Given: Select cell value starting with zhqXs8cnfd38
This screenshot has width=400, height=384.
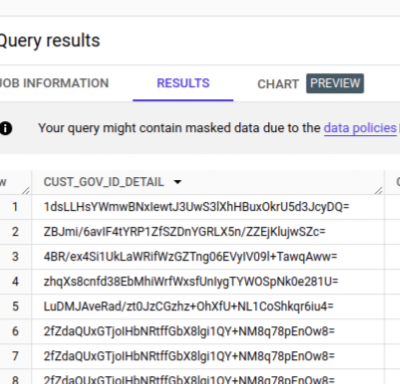Looking at the screenshot, I should (x=191, y=282).
